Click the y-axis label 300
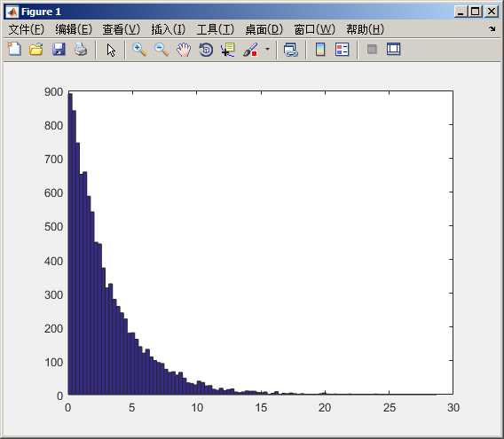This screenshot has height=439, width=504. click(53, 294)
